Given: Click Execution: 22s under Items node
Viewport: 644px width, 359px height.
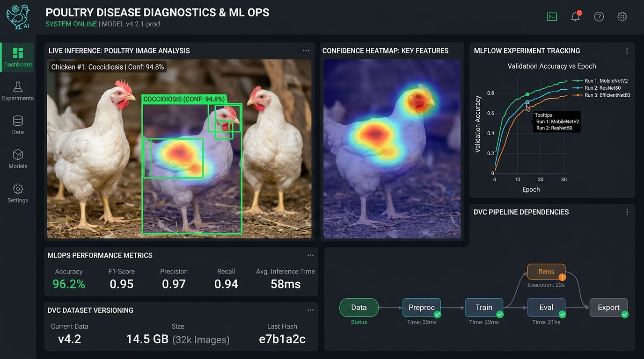Looking at the screenshot, I should tap(546, 285).
